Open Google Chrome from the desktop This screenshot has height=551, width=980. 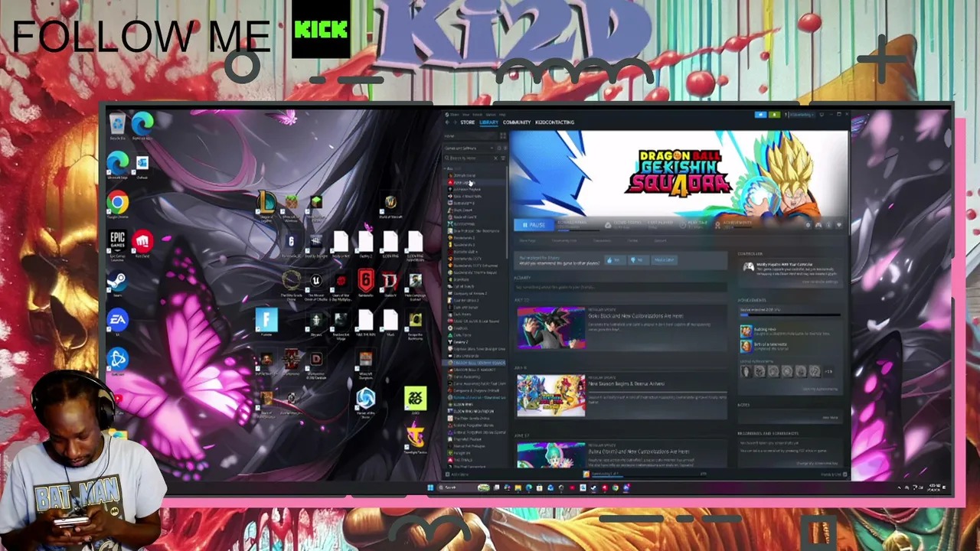pyautogui.click(x=117, y=206)
